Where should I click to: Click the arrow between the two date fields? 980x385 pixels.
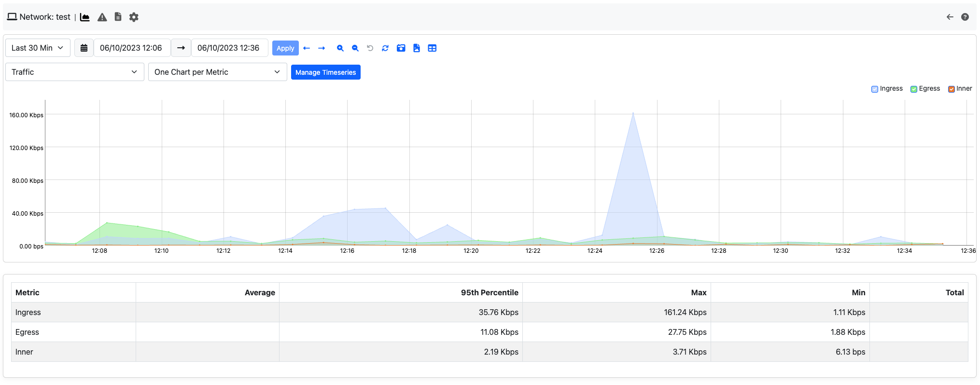click(x=181, y=48)
